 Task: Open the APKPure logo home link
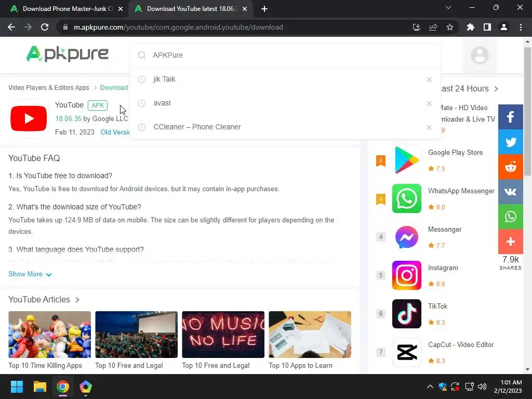[67, 54]
